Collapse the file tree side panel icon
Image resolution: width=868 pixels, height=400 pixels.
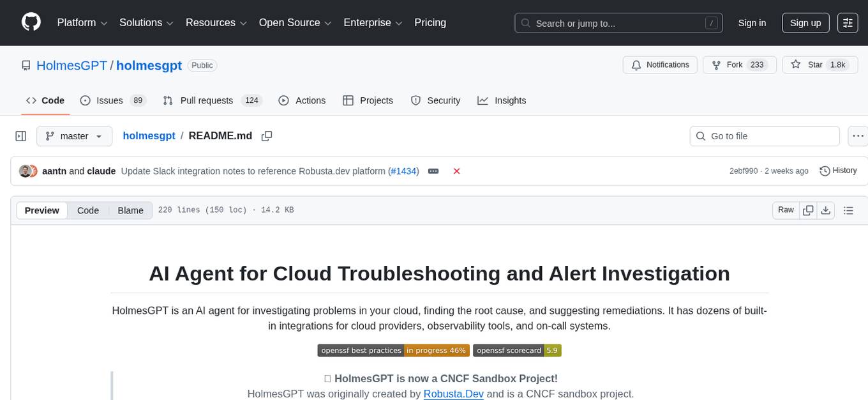pyautogui.click(x=21, y=136)
